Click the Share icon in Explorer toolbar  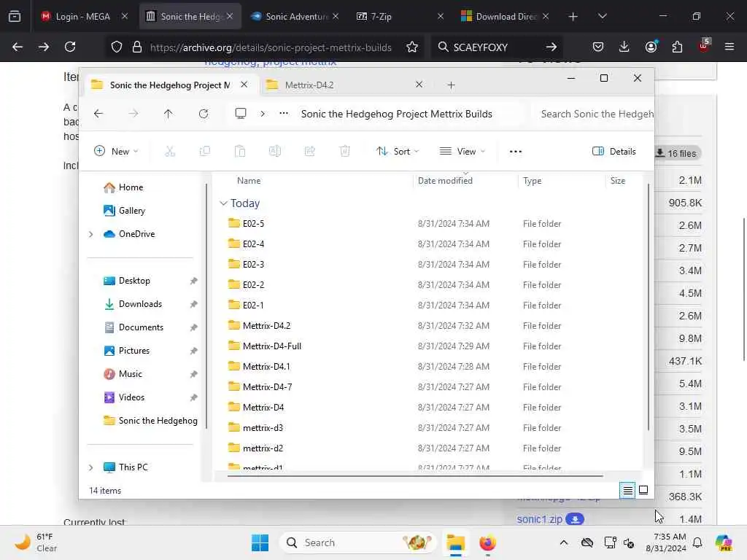[x=309, y=152]
